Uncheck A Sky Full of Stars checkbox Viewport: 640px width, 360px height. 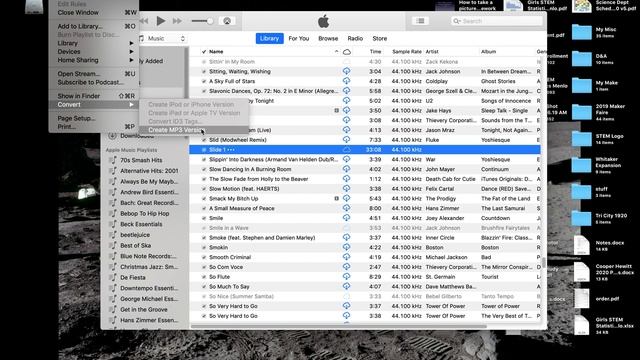(x=204, y=81)
